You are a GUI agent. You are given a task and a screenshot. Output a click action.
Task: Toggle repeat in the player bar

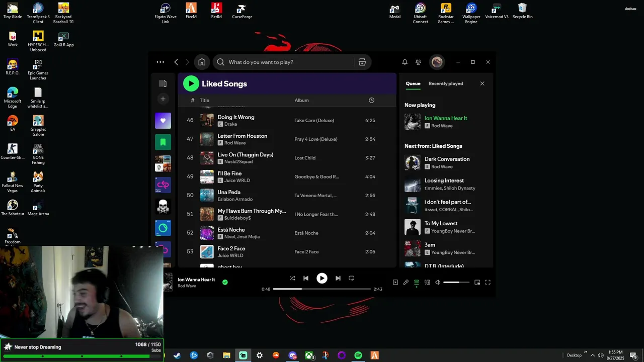(352, 278)
